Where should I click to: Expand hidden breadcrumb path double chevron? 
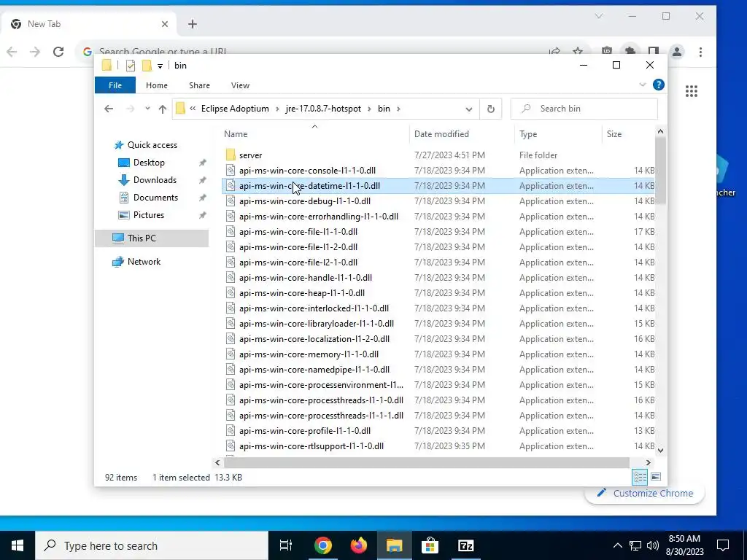(193, 109)
